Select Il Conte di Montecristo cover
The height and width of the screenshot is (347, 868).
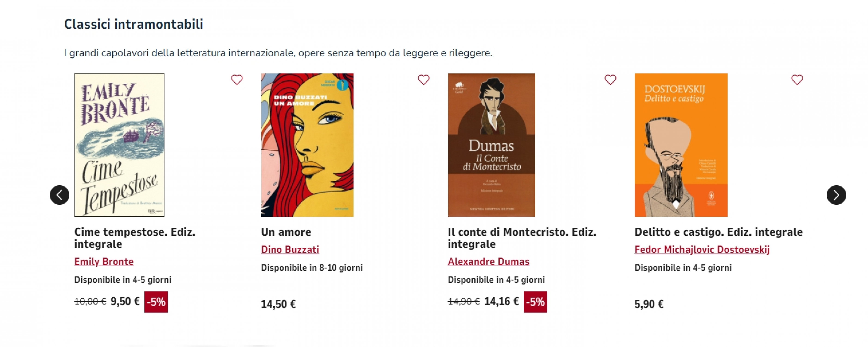pos(491,145)
